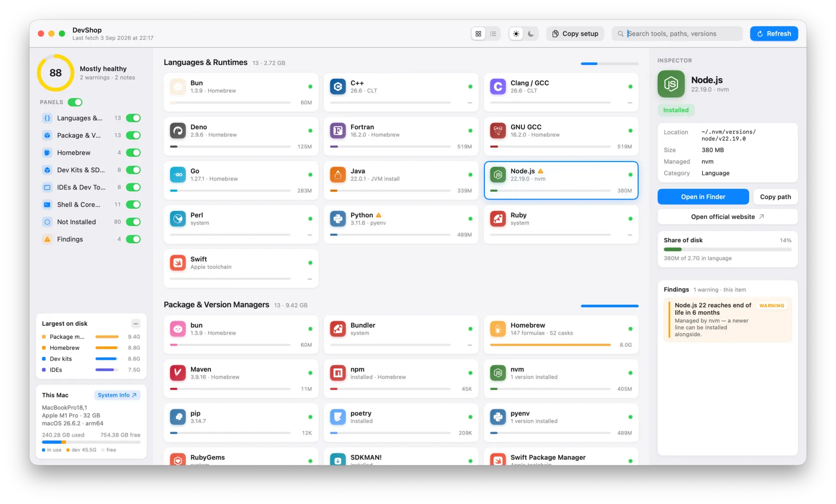Click the Share of disk progress bar
The height and width of the screenshot is (504, 836).
pyautogui.click(x=727, y=250)
